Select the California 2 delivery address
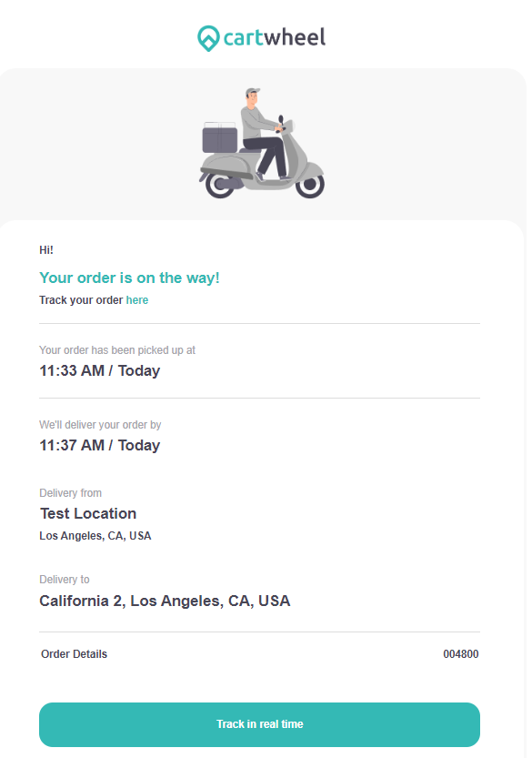532x758 pixels. click(165, 601)
